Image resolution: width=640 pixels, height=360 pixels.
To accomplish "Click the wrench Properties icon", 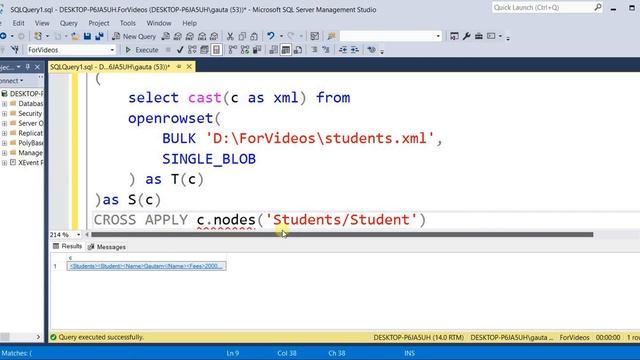I will point(467,36).
